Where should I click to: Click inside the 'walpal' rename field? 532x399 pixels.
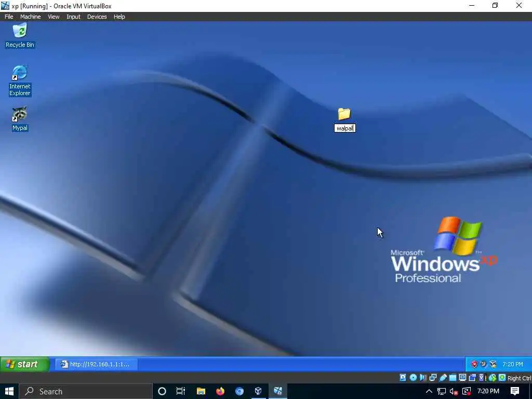click(345, 128)
